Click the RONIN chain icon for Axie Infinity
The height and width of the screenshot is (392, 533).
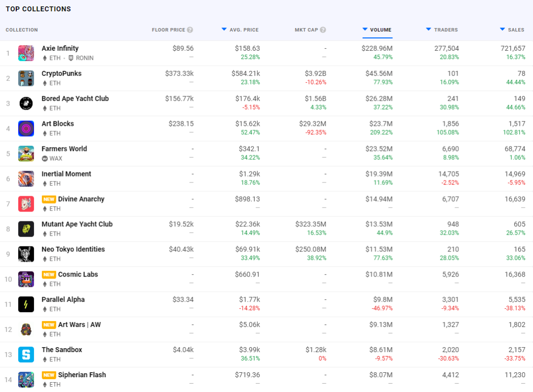pos(71,58)
